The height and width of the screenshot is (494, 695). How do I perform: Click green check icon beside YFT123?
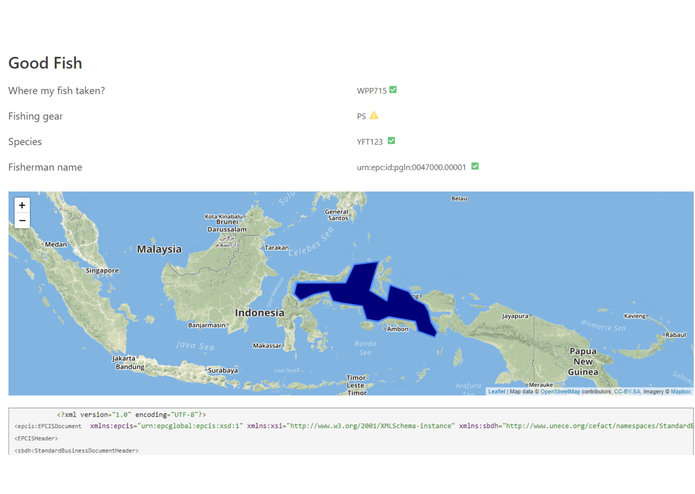(391, 140)
